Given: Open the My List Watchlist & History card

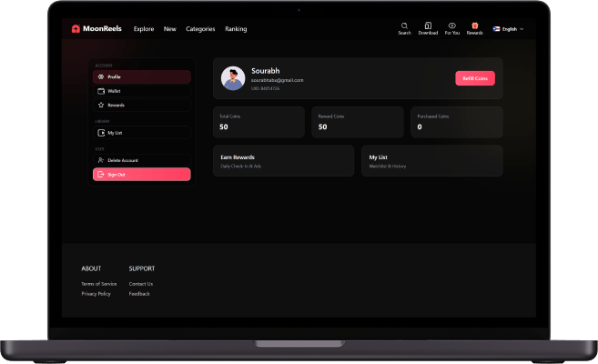Looking at the screenshot, I should [431, 161].
